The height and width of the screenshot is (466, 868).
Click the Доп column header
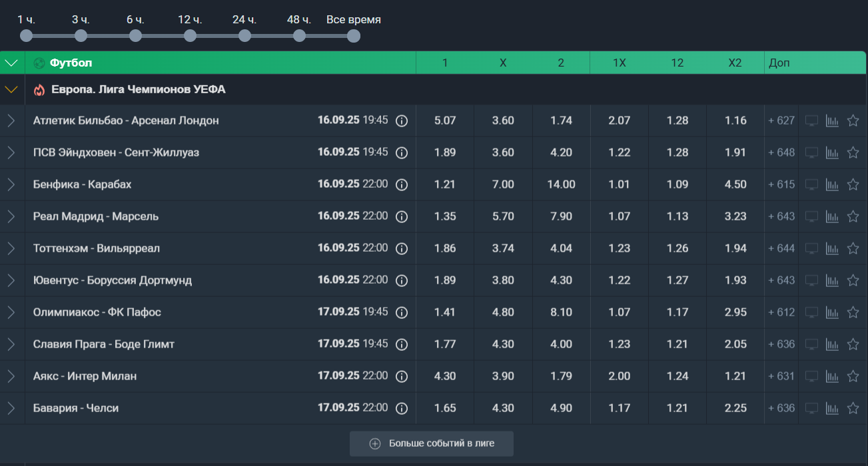tap(779, 63)
